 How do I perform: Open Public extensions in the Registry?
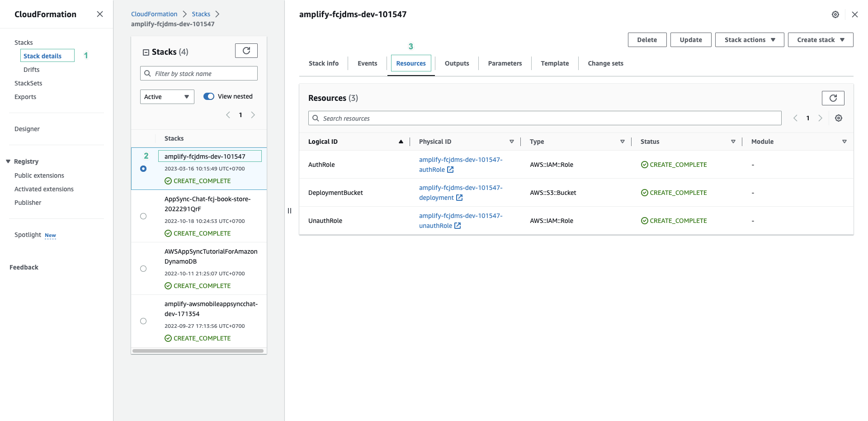tap(39, 175)
